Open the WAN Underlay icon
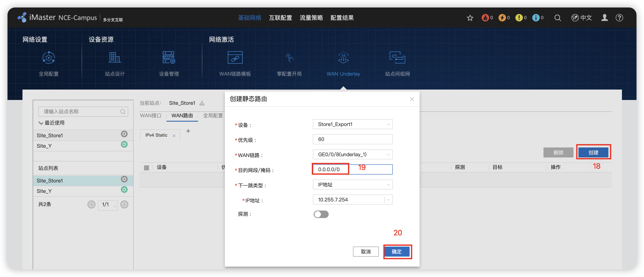This screenshot has height=277, width=644. [x=343, y=57]
